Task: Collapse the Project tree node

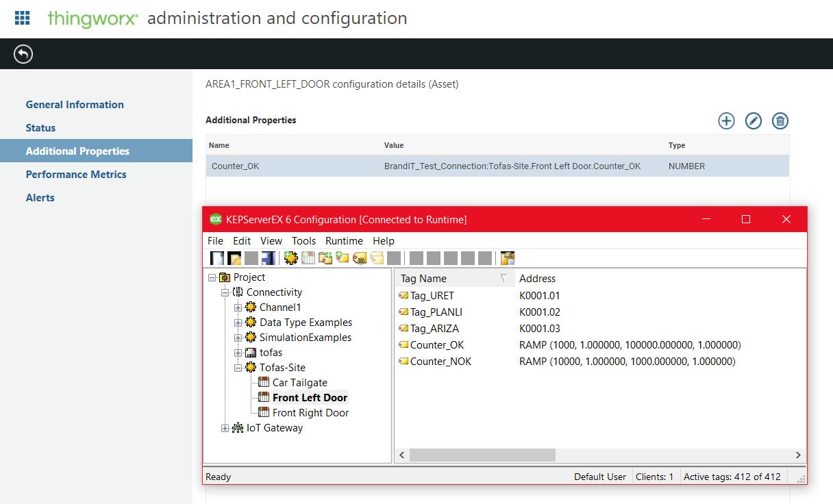Action: [212, 277]
